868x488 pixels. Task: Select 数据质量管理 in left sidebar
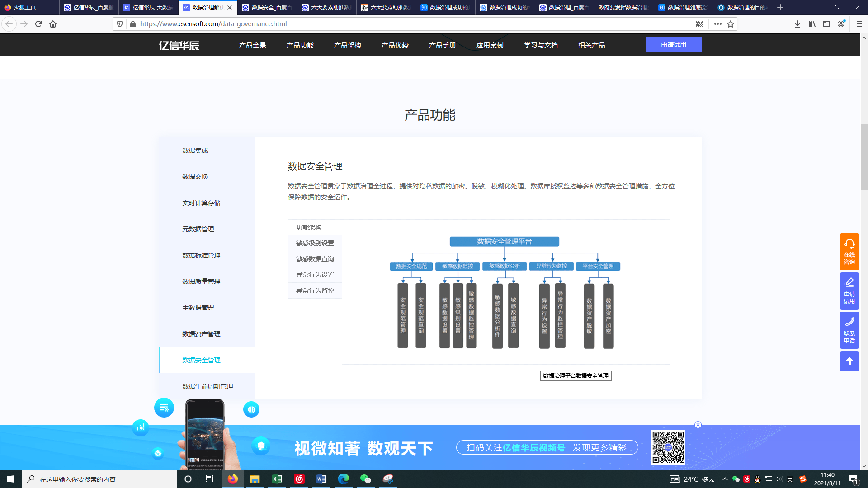click(201, 282)
